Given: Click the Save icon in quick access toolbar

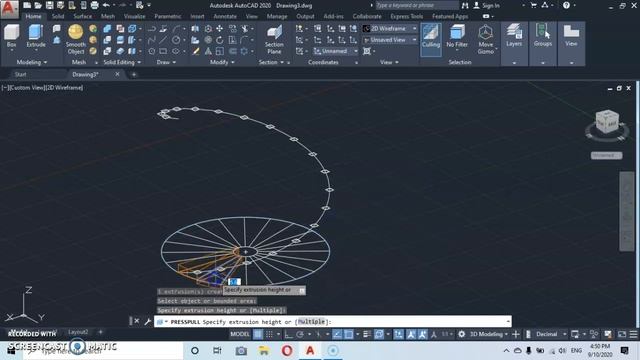Looking at the screenshot, I should 49,5.
